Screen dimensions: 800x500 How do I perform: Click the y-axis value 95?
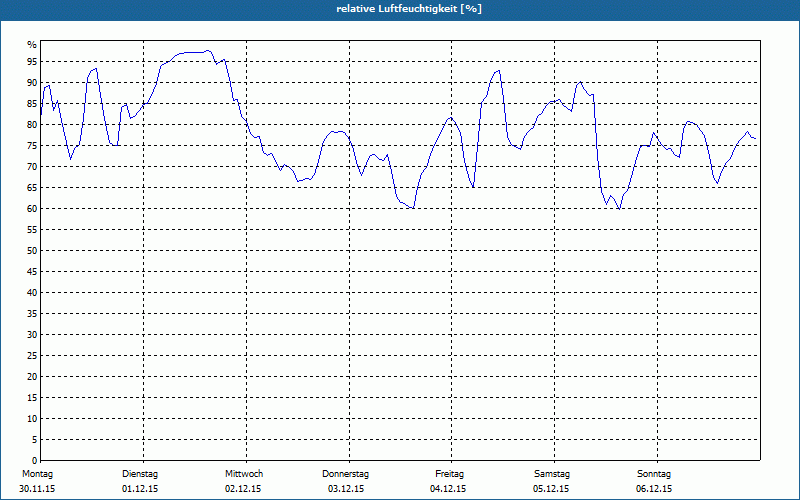click(x=32, y=62)
